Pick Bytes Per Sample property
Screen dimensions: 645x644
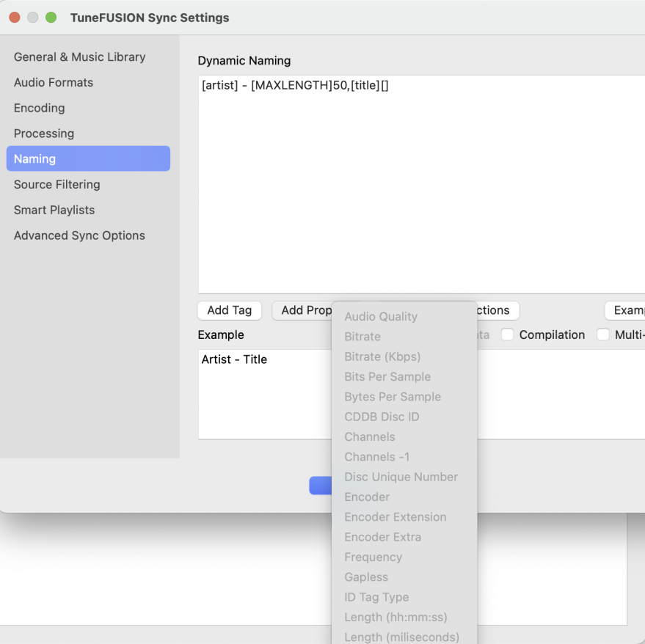(x=404, y=397)
